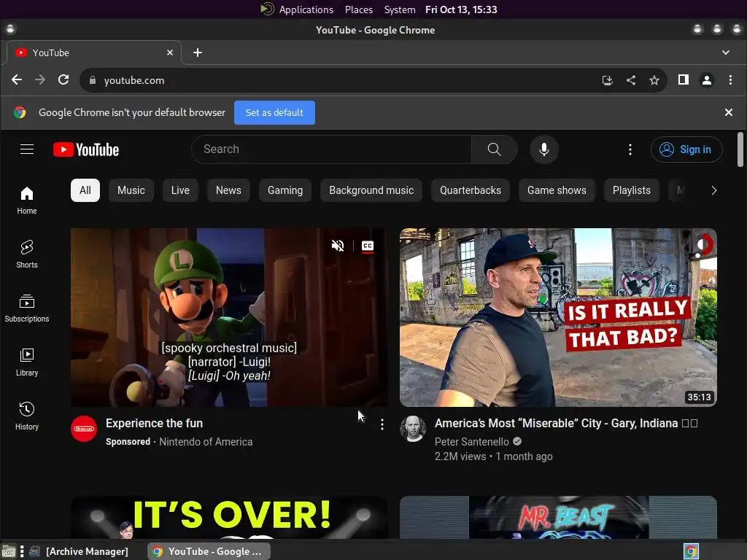This screenshot has height=560, width=747.
Task: Open options menu for Experience the fun ad
Action: pyautogui.click(x=382, y=424)
